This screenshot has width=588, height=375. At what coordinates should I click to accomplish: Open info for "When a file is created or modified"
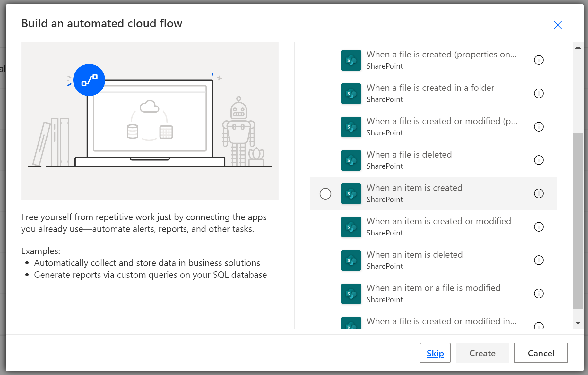point(539,127)
